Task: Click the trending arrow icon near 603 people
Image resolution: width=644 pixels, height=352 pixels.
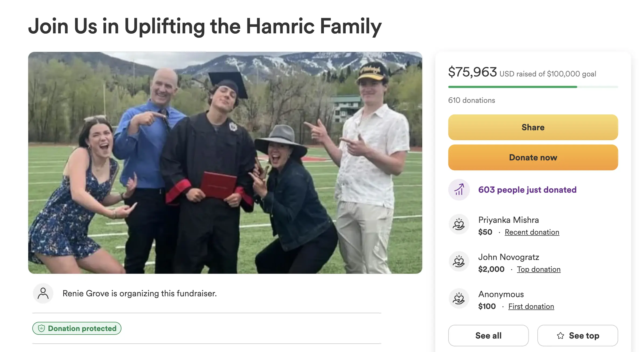Action: click(x=459, y=190)
